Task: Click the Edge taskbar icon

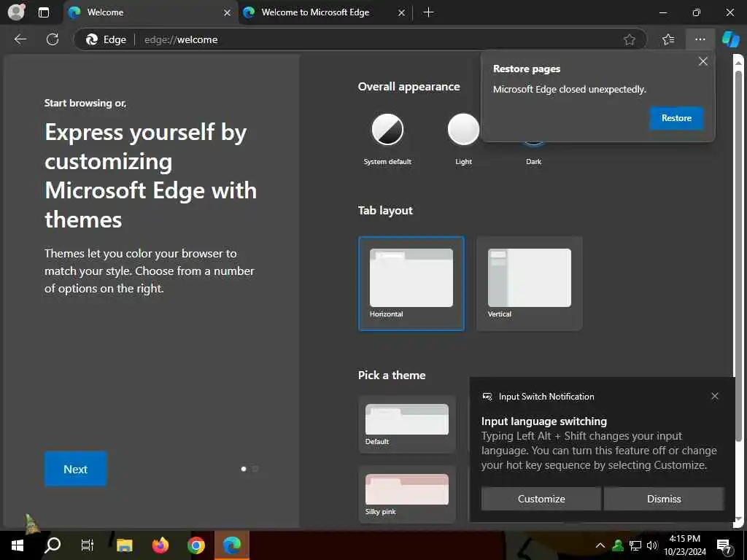Action: click(232, 545)
